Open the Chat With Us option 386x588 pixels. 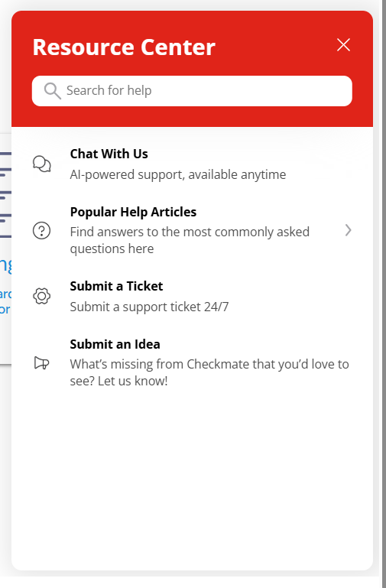[192, 164]
